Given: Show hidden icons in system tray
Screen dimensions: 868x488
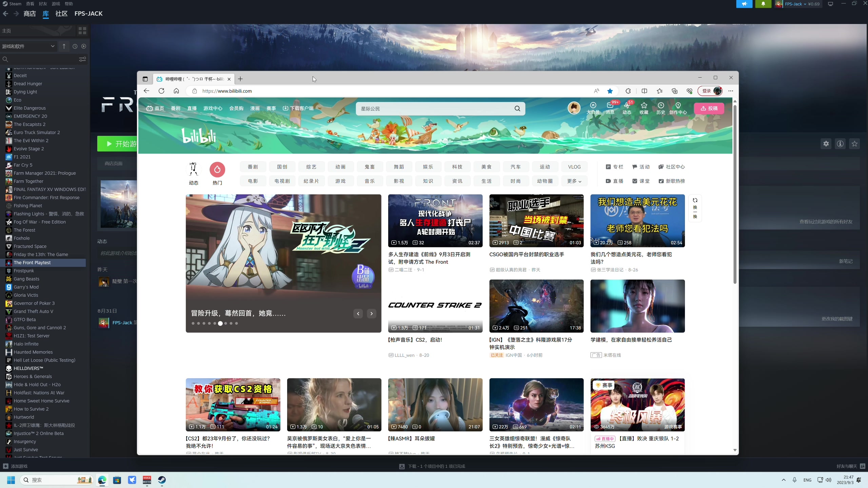Looking at the screenshot, I should tap(784, 480).
